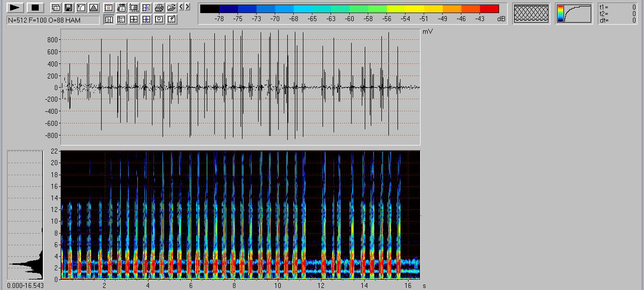
Task: Toggle the blue crosshair cursor button
Action: click(146, 20)
